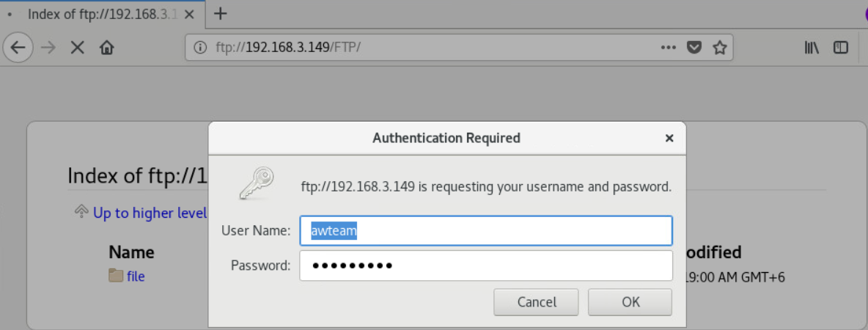Open site information icon in address bar
Screen dimensions: 868x330
pos(200,48)
